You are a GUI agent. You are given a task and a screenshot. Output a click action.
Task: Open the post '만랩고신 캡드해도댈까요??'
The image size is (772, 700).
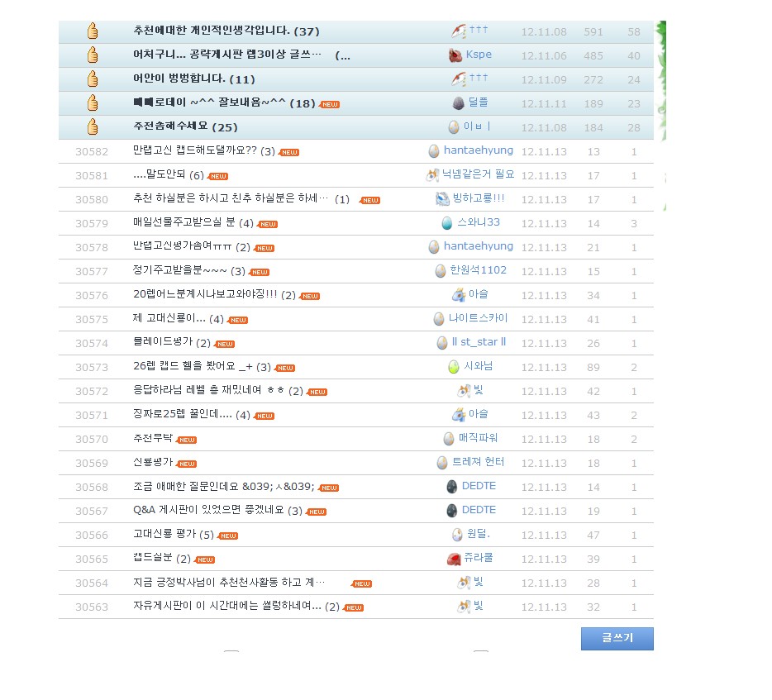(195, 151)
